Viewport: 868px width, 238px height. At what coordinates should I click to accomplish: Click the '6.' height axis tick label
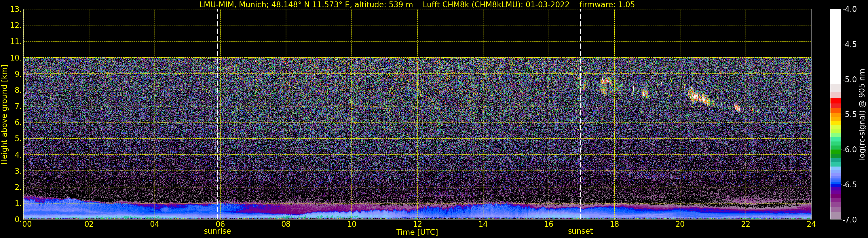coord(18,123)
